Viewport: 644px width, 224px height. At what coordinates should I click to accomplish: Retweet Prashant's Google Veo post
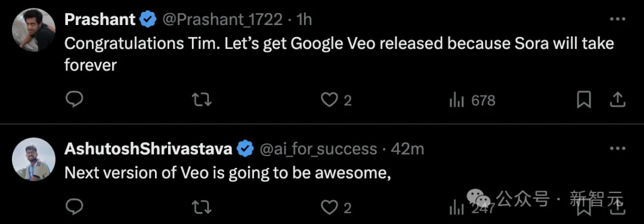click(202, 99)
